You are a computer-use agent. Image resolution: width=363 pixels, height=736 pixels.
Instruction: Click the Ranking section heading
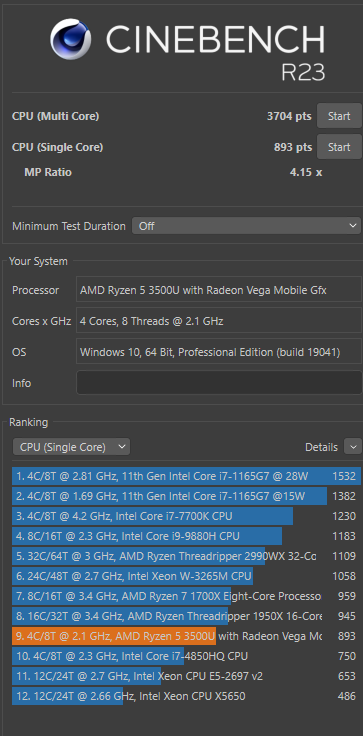pyautogui.click(x=28, y=422)
